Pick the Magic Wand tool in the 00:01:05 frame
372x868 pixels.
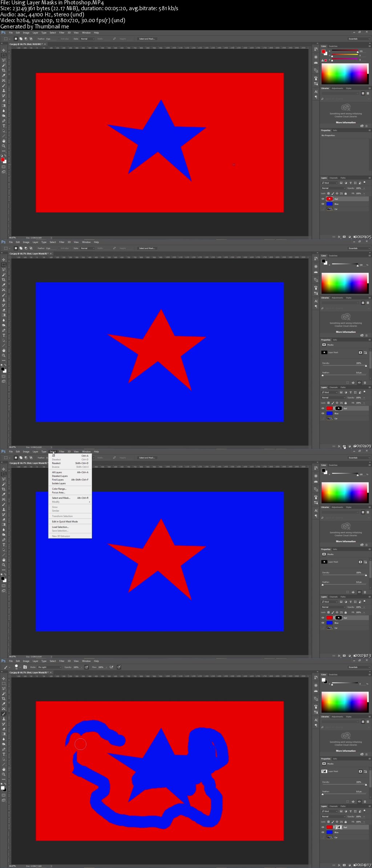coord(4,65)
